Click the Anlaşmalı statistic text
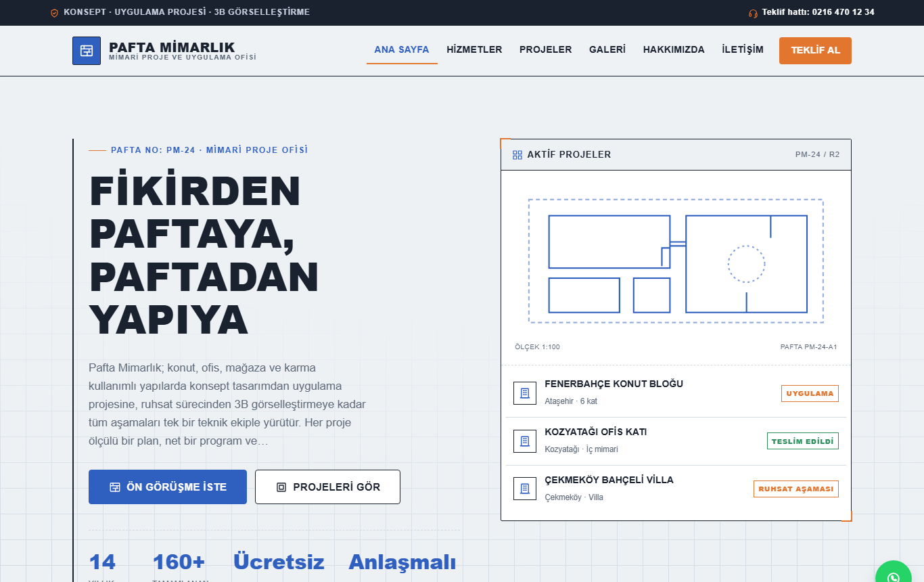924x582 pixels. (402, 563)
